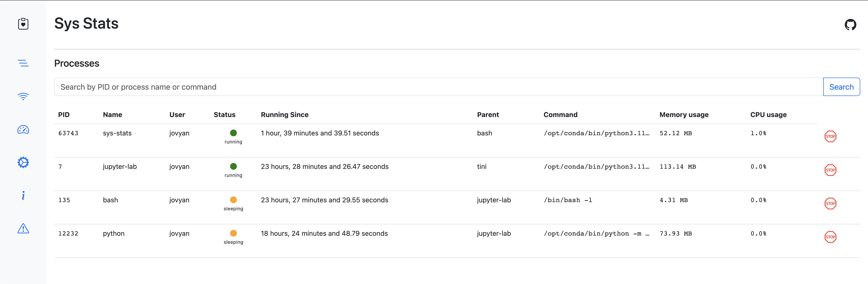Stop the python process 12232
This screenshot has width=868, height=284.
coord(830,237)
